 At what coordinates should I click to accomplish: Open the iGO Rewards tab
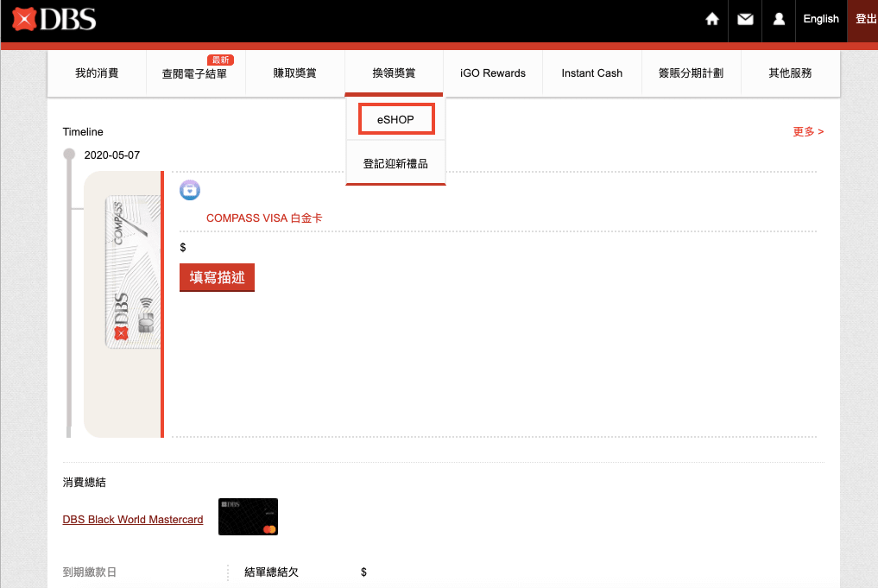pos(493,73)
